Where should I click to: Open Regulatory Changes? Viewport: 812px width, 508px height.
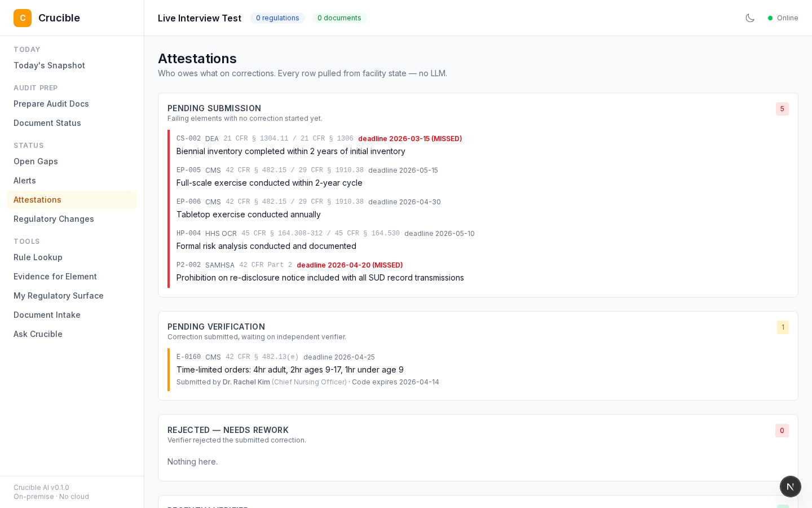click(54, 219)
